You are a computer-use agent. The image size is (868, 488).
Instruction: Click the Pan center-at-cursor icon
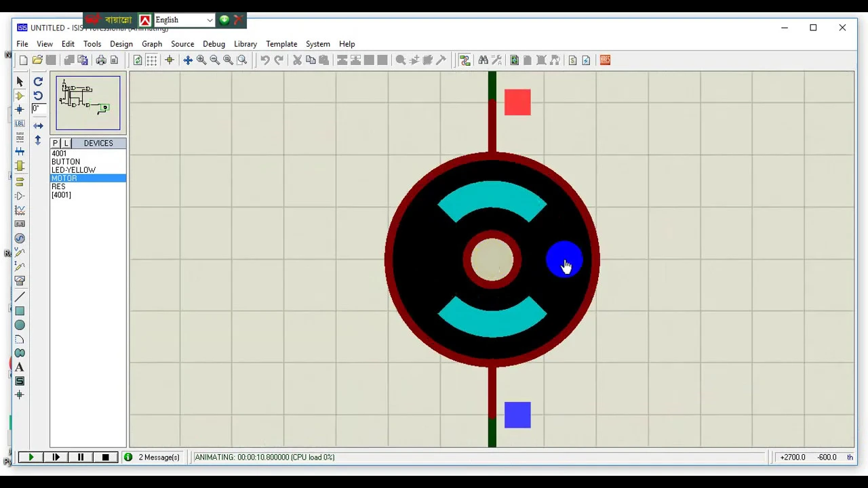[188, 60]
